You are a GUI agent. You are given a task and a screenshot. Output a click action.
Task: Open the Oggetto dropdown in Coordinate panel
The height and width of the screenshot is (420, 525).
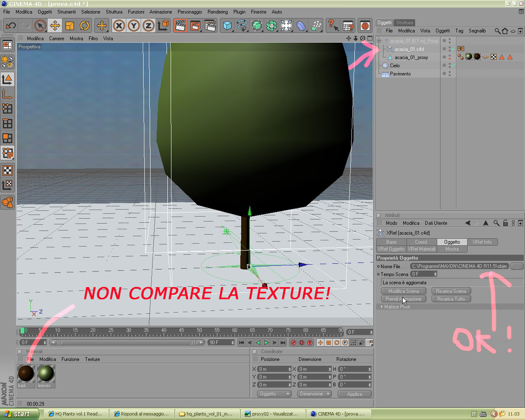click(274, 394)
